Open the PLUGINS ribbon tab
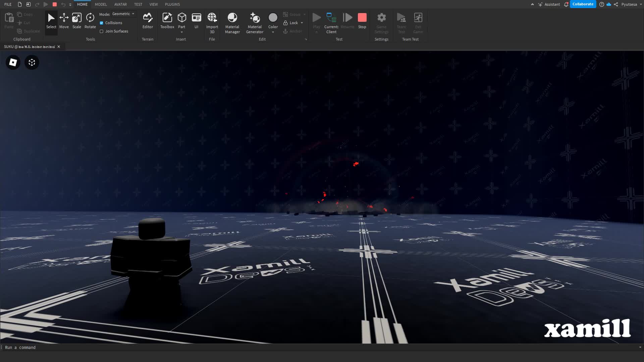 pyautogui.click(x=172, y=4)
